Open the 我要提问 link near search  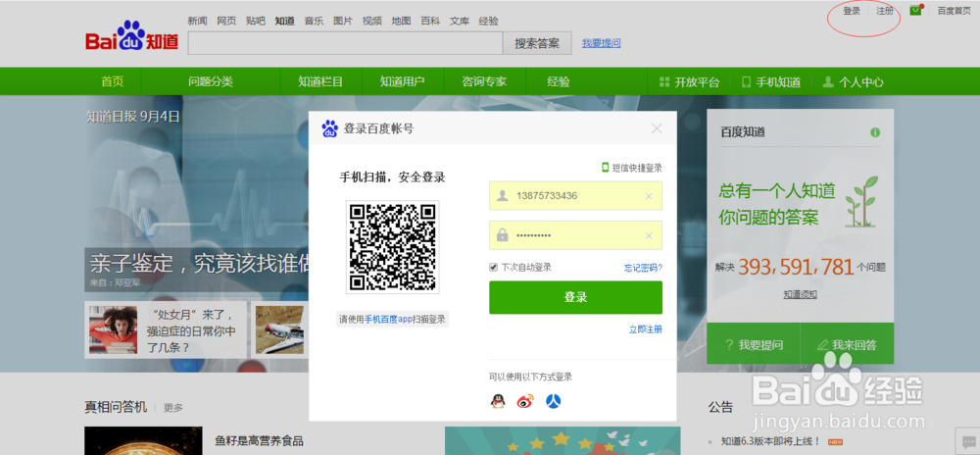(x=602, y=43)
